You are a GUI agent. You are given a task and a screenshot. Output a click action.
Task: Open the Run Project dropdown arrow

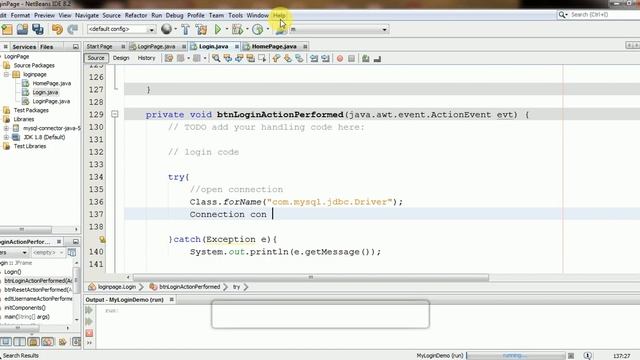227,29
